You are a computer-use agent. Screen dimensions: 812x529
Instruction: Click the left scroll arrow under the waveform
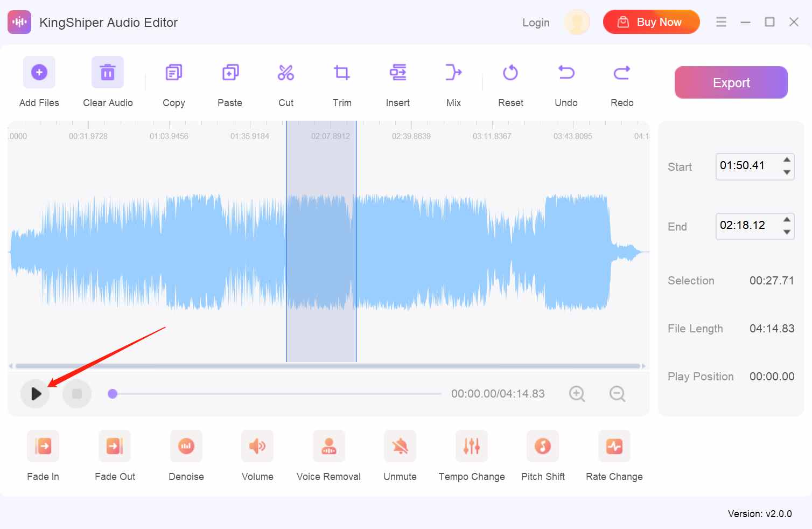point(11,366)
